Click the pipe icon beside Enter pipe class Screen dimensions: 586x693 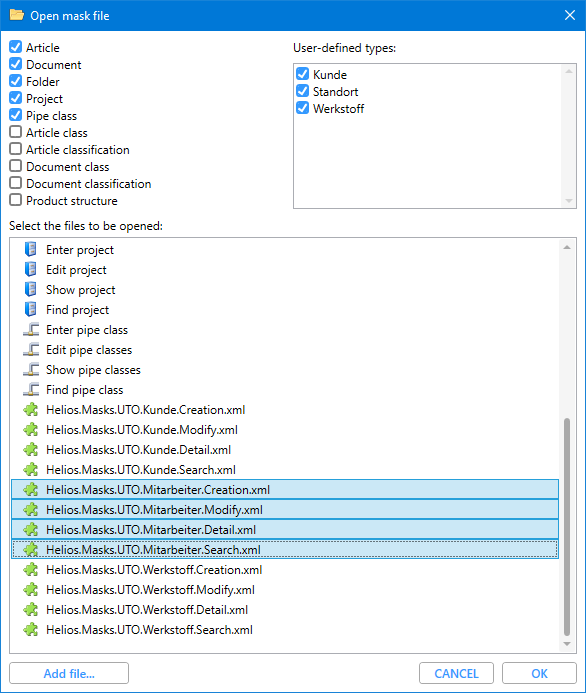click(x=31, y=330)
